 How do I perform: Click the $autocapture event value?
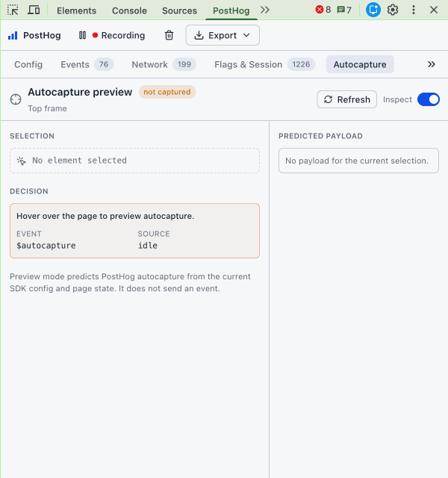click(x=46, y=246)
